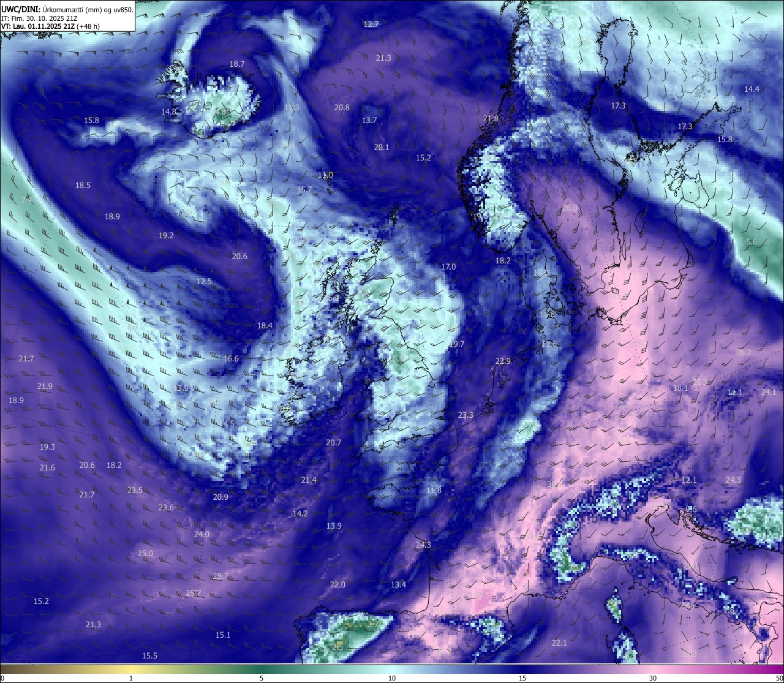Pick the 21.4 value

[309, 480]
